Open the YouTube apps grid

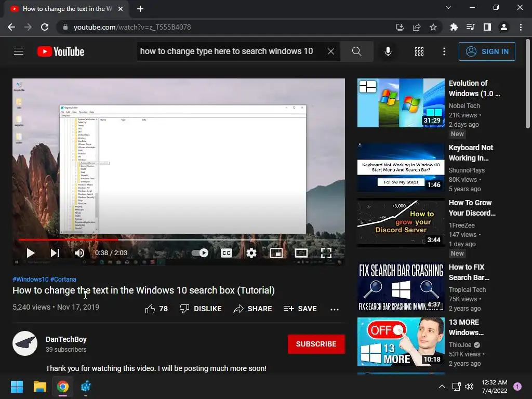(x=419, y=51)
